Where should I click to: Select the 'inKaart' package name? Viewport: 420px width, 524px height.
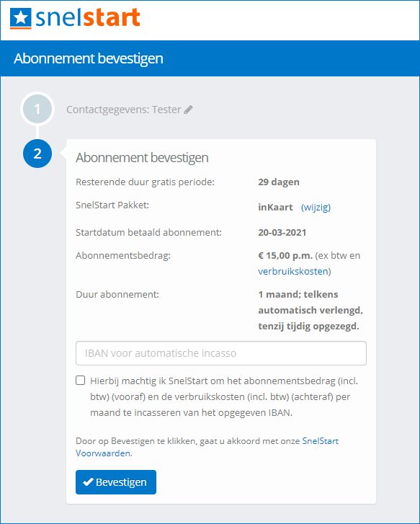[x=275, y=207]
